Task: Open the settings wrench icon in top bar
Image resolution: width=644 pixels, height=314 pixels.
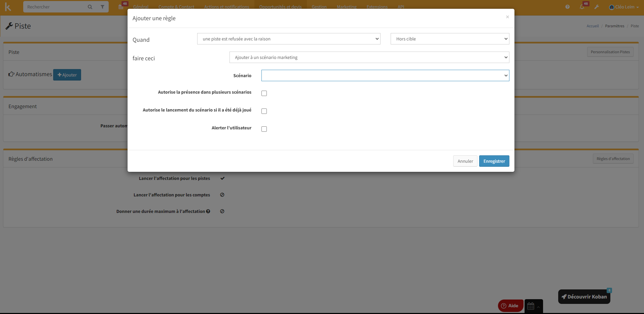Action: click(x=597, y=7)
